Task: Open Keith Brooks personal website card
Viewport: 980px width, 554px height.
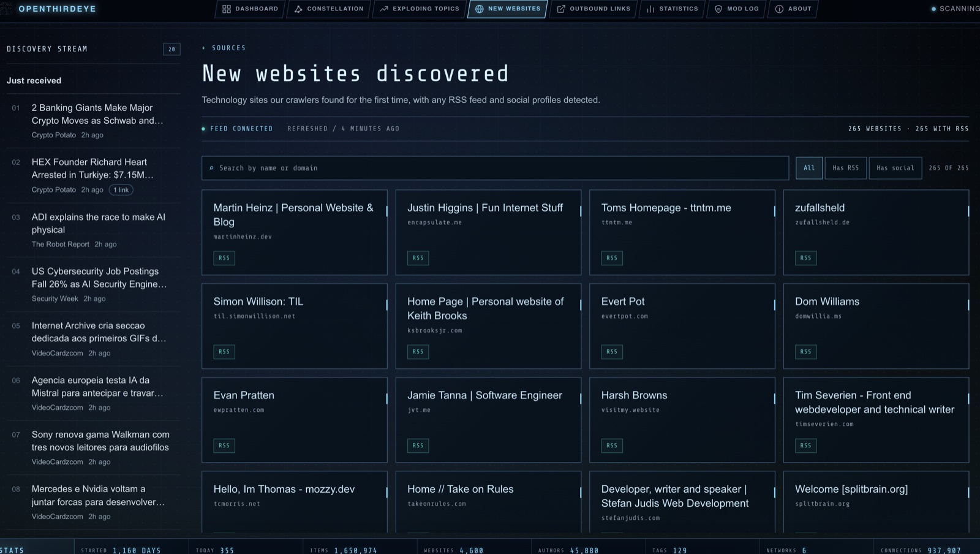Action: coord(488,326)
